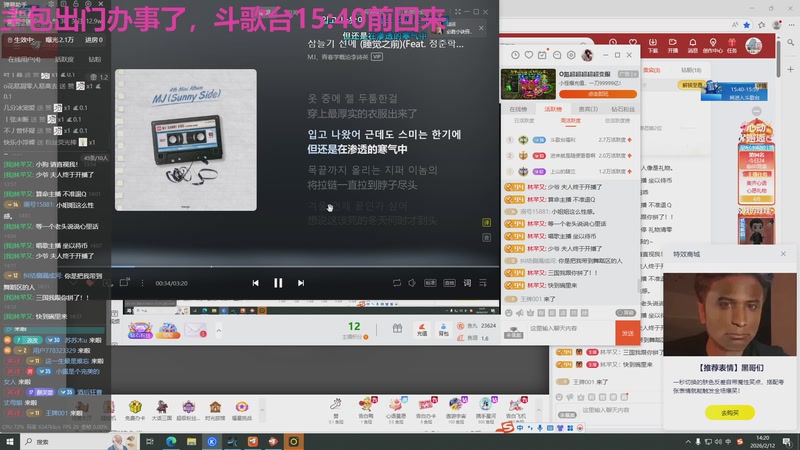The width and height of the screenshot is (800, 450).
Task: Click the yellow 去购买 button
Action: point(730,412)
